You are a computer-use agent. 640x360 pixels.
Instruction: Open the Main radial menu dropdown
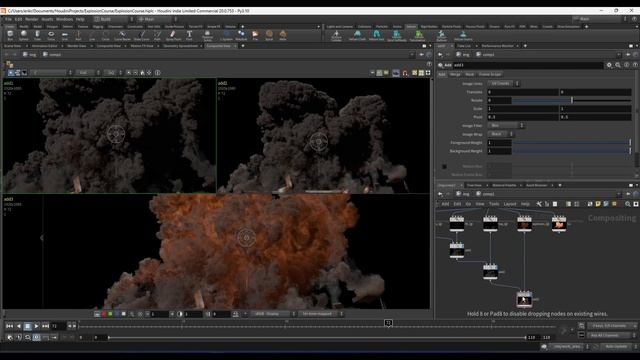click(x=157, y=19)
